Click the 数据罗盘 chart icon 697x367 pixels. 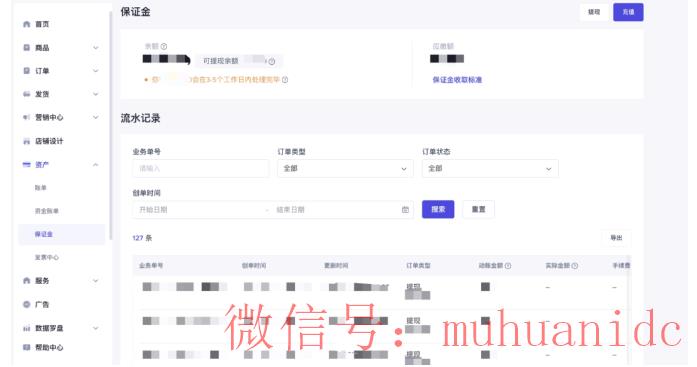coord(27,328)
